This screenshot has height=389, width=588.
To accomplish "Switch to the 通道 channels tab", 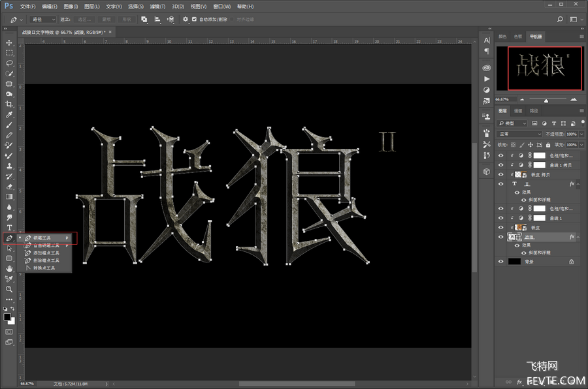I will [x=518, y=110].
